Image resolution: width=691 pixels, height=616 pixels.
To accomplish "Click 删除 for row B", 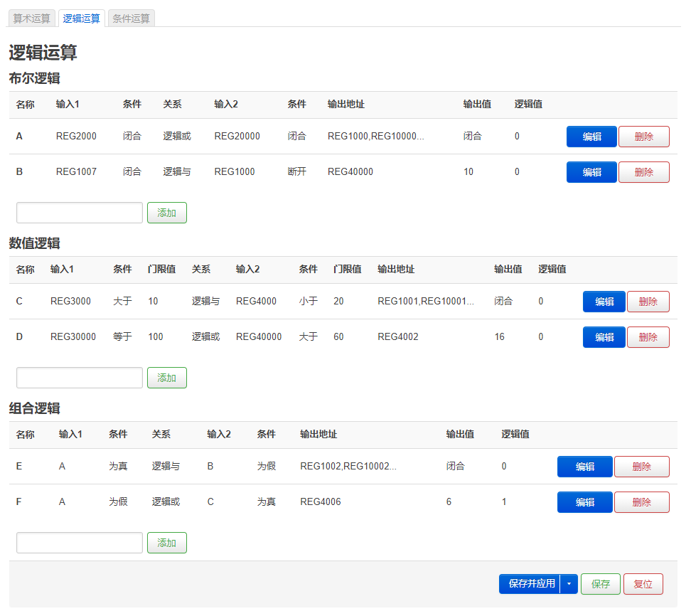I will (x=644, y=172).
